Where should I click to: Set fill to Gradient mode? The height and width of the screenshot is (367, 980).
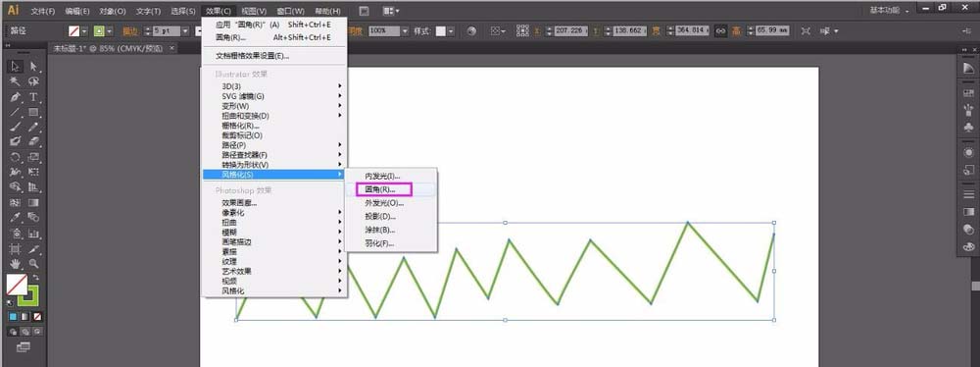coord(25,317)
